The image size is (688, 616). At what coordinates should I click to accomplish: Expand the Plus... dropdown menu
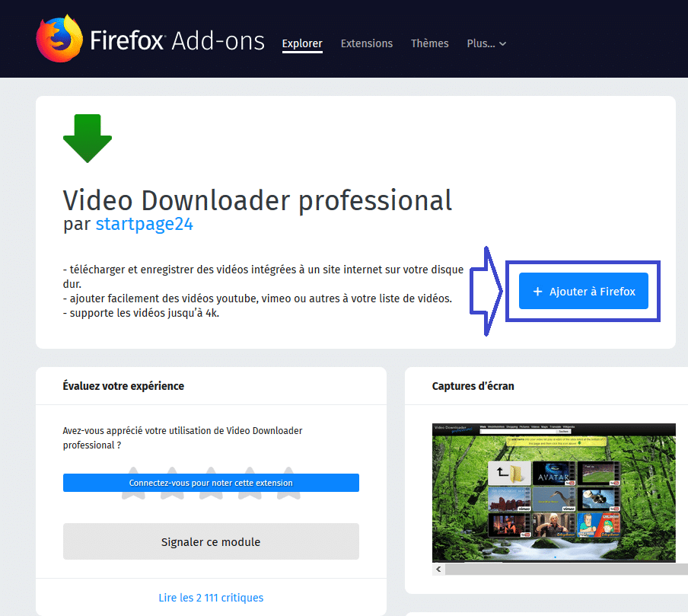point(486,43)
